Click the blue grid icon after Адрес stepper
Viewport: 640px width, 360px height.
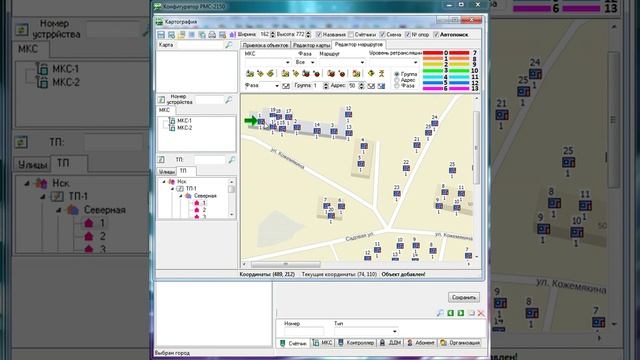(x=381, y=86)
